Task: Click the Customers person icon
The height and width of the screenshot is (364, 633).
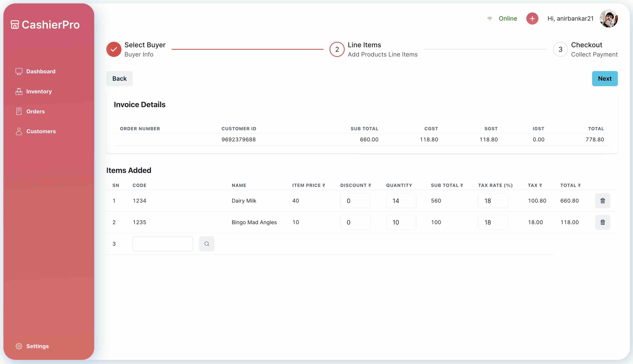Action: [19, 132]
